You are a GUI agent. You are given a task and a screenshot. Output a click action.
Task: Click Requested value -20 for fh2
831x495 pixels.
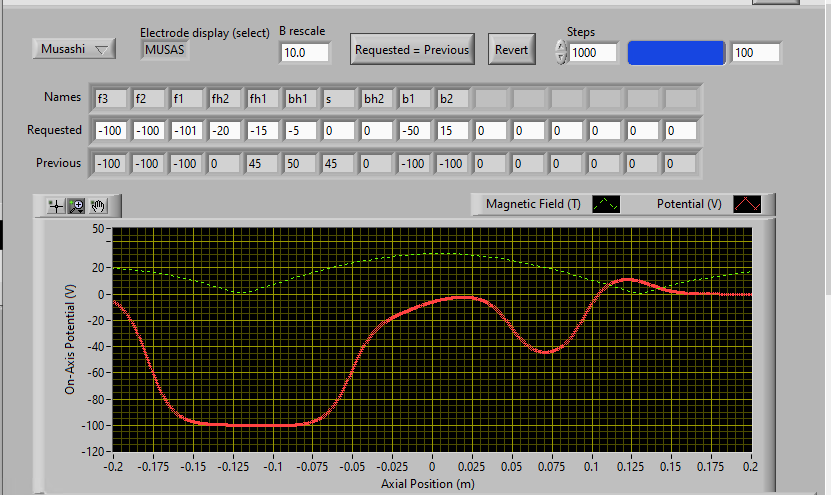click(225, 130)
